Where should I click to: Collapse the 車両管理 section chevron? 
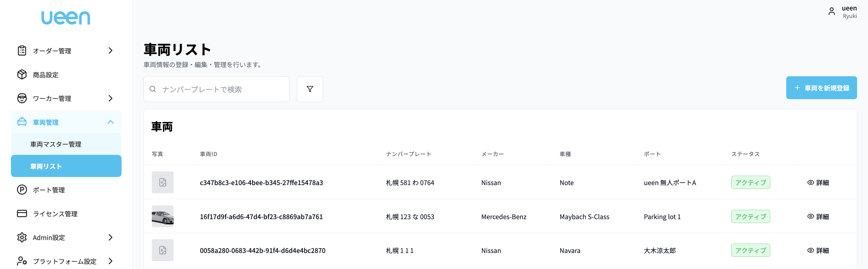(x=110, y=122)
